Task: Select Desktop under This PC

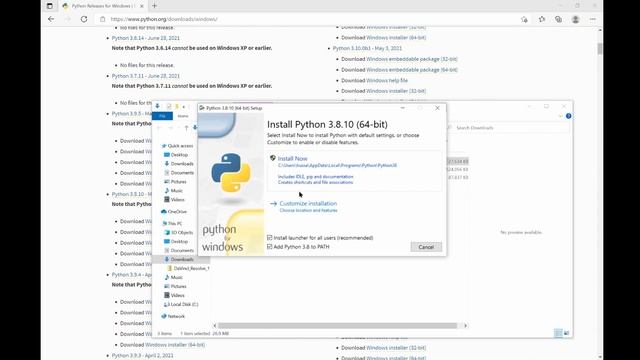Action: (176, 241)
